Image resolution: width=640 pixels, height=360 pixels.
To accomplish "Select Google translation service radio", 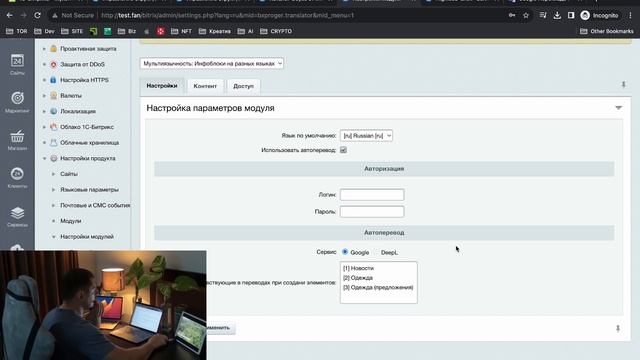I will pos(345,252).
